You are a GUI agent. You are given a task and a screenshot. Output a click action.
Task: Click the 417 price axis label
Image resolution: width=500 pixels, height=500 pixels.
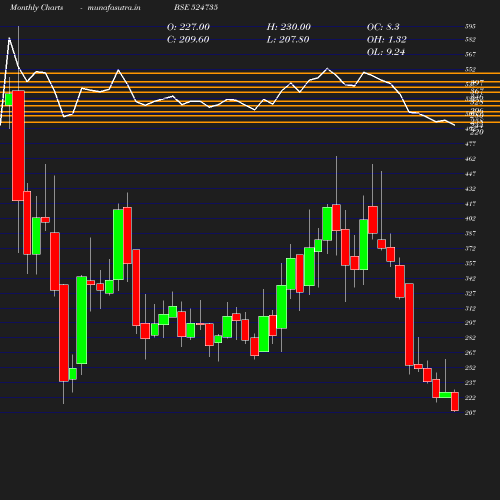click(x=470, y=204)
